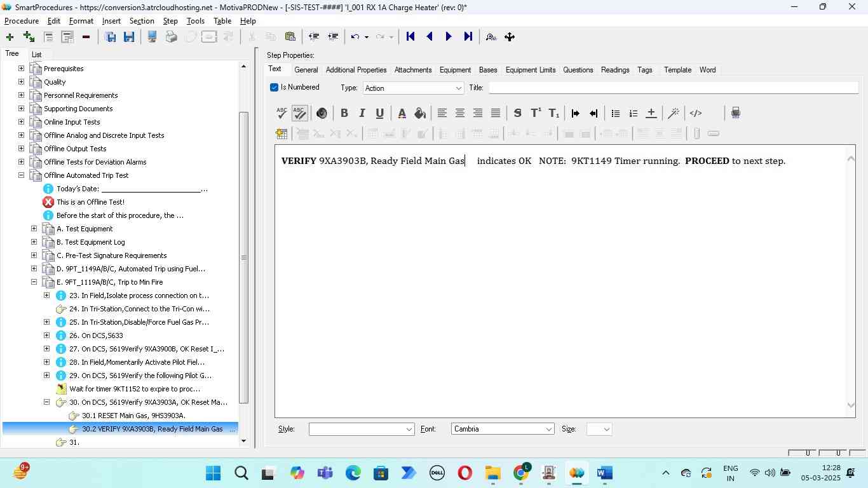Open the Procedure menu
The image size is (868, 488).
coord(22,21)
